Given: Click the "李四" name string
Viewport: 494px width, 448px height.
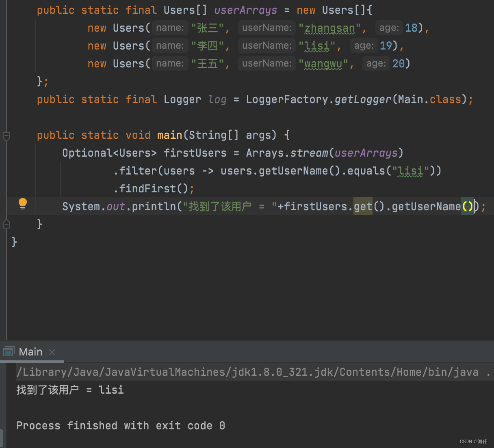Looking at the screenshot, I should click(x=208, y=46).
